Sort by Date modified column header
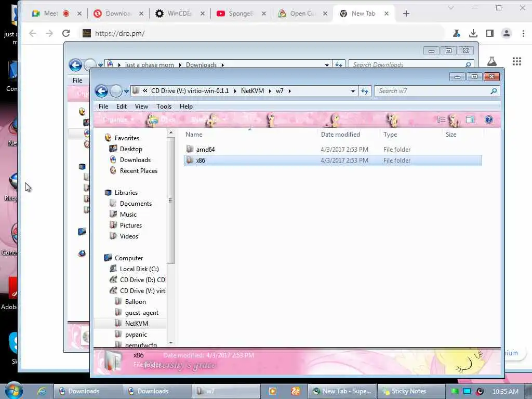532x399 pixels. pyautogui.click(x=340, y=135)
